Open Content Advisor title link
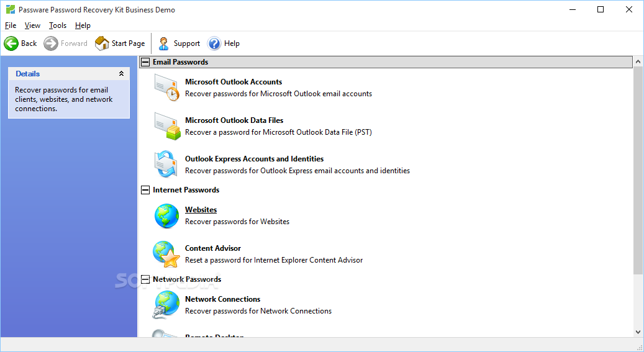644x352 pixels. point(213,248)
